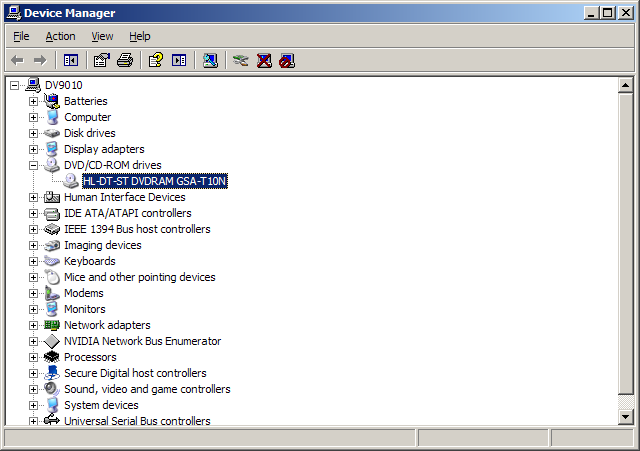Select the Monitors category label
The height and width of the screenshot is (451, 640).
click(84, 309)
